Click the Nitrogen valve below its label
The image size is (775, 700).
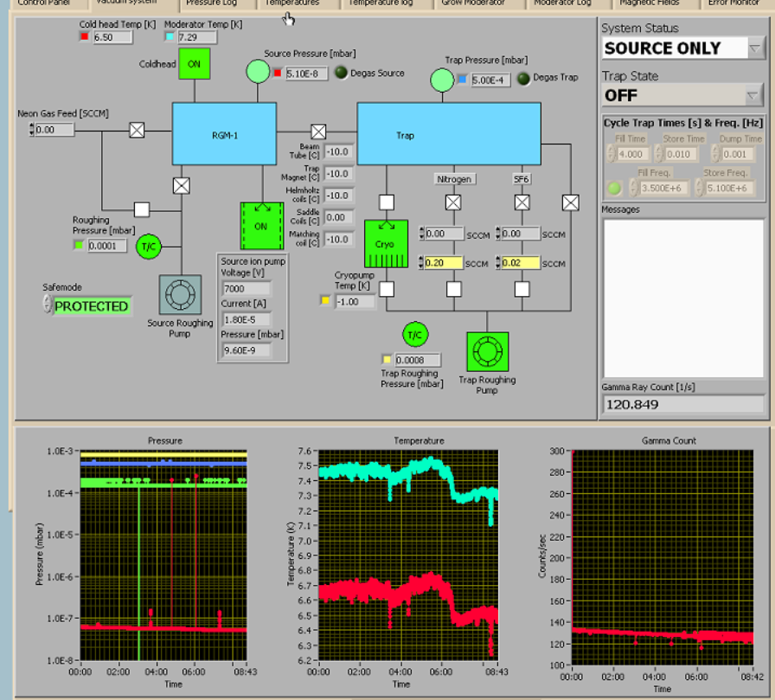453,202
